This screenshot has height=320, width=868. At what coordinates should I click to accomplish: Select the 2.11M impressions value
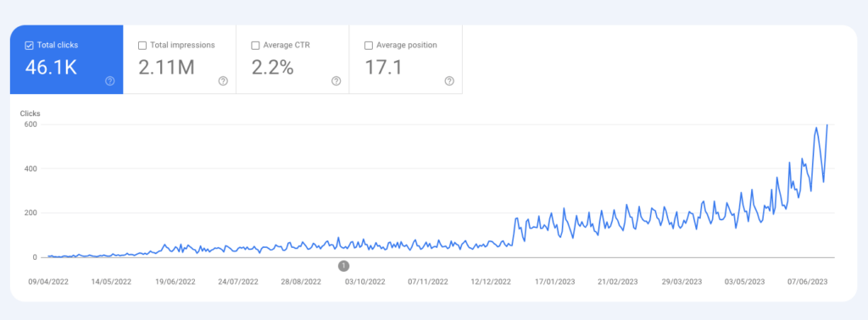coord(166,68)
